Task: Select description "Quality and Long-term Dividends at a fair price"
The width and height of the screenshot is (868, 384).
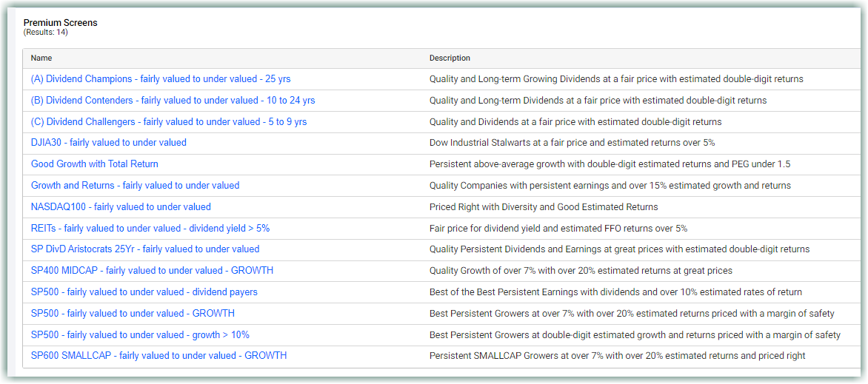Action: tap(598, 100)
